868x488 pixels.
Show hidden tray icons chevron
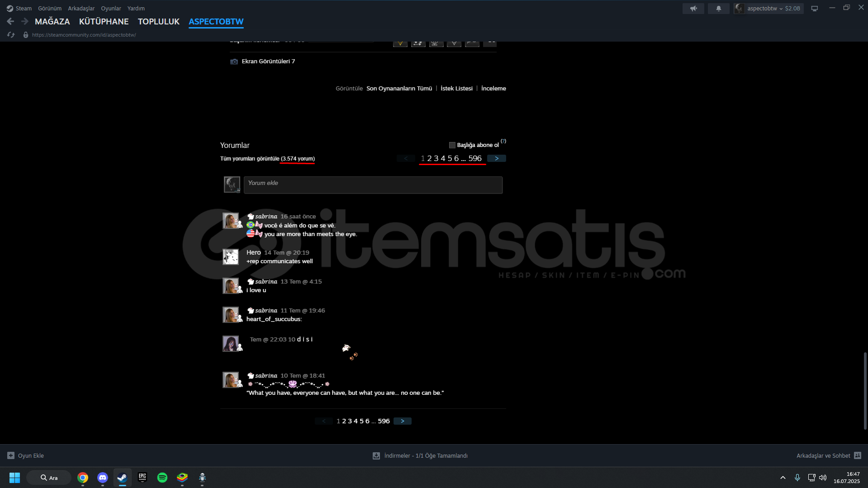[783, 478]
